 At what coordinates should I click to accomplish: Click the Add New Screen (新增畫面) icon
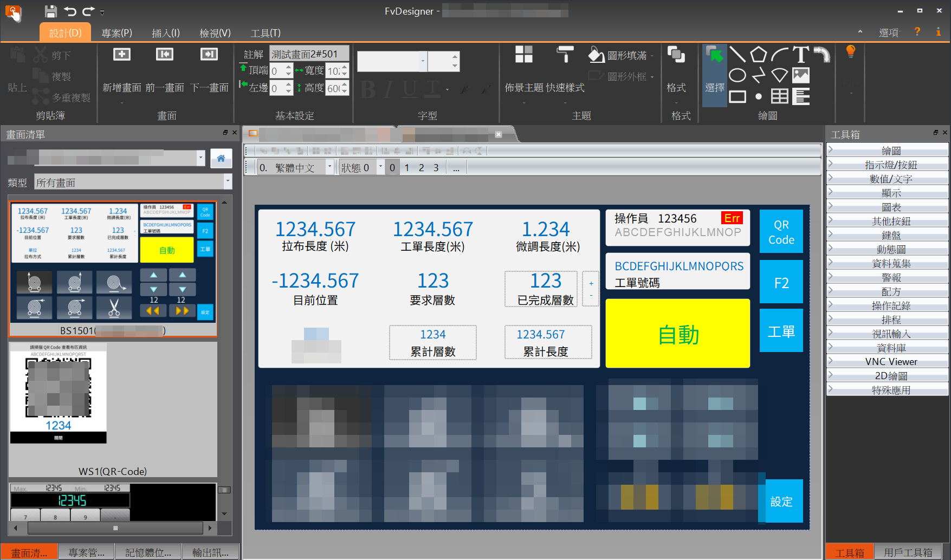coord(121,55)
